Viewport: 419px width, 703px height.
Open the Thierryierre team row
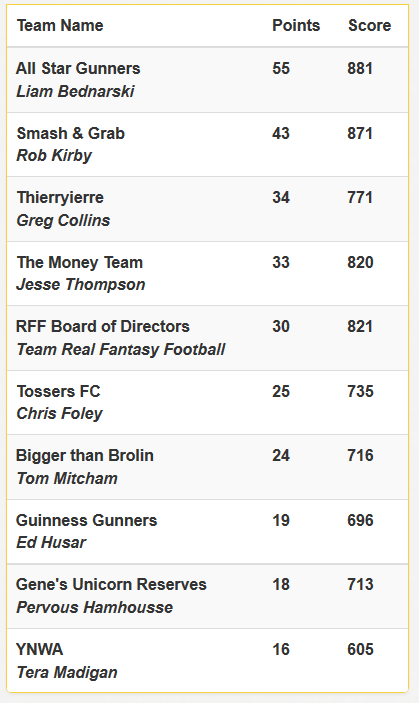[207, 209]
